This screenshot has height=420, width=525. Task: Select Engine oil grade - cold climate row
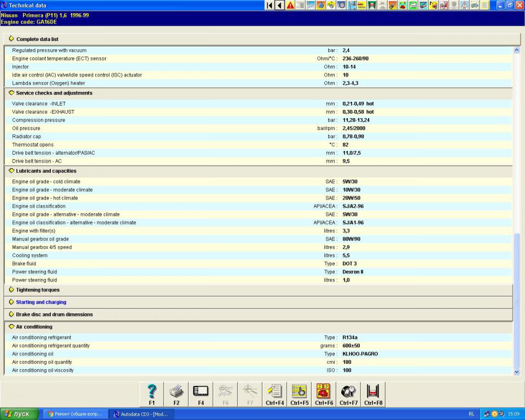click(259, 182)
